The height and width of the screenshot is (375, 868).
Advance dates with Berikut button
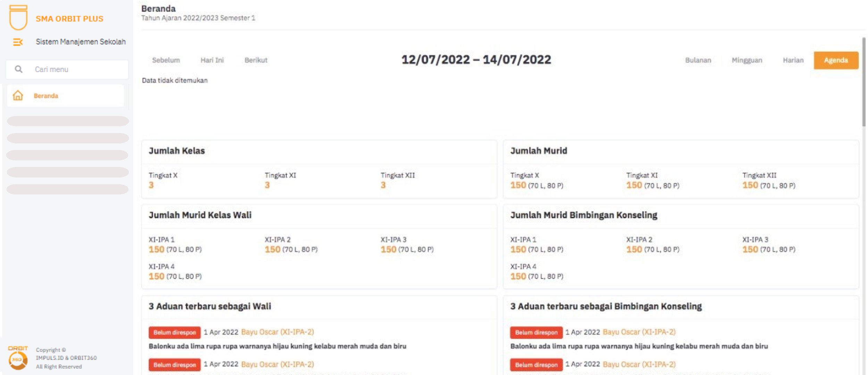click(256, 60)
